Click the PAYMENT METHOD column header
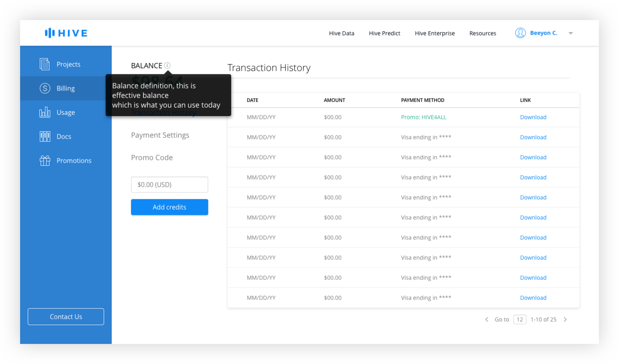The height and width of the screenshot is (364, 619). click(422, 100)
